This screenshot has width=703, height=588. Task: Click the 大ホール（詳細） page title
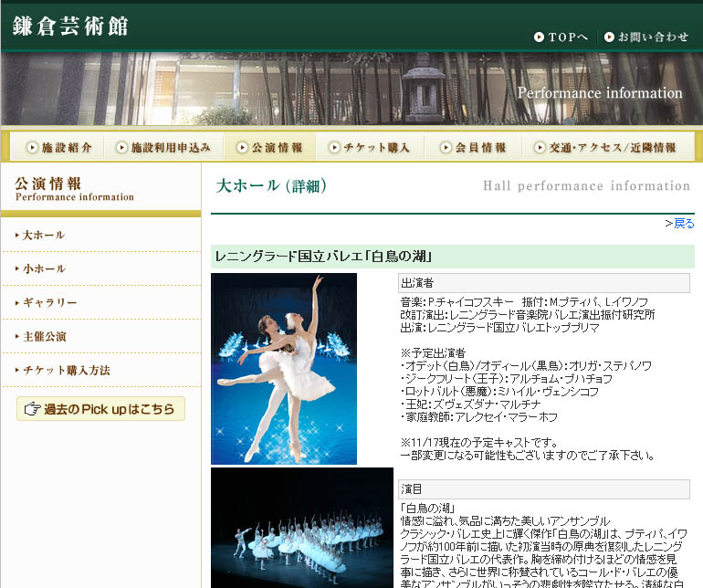(x=271, y=185)
